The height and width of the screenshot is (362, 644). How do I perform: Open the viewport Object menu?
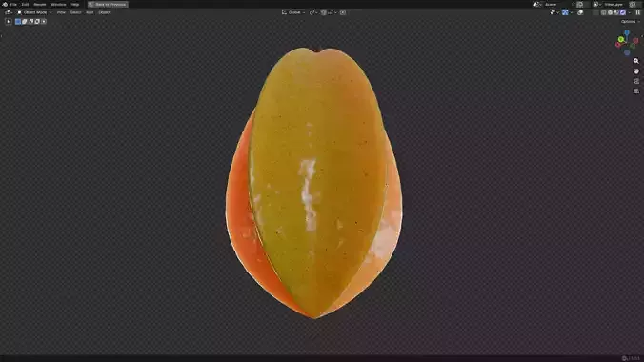pyautogui.click(x=104, y=12)
